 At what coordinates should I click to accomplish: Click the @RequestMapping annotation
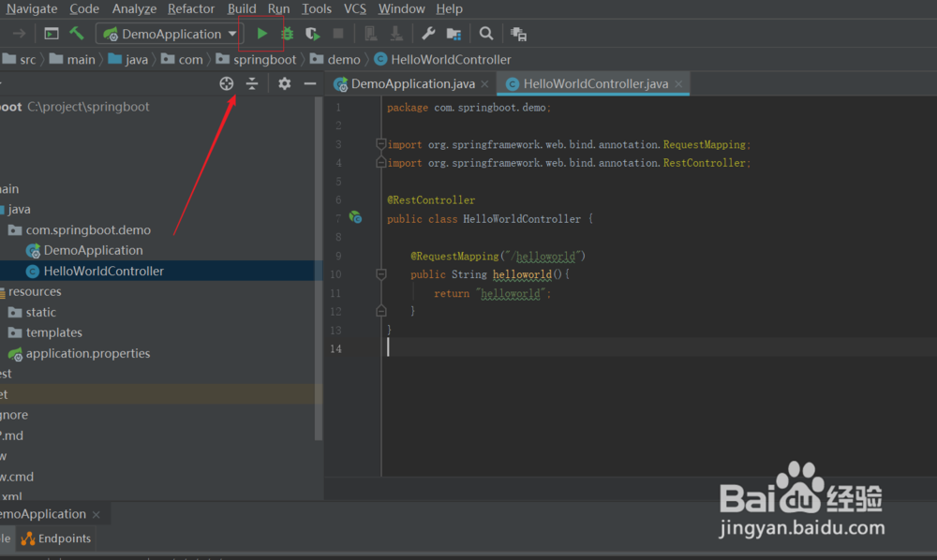[x=454, y=256]
